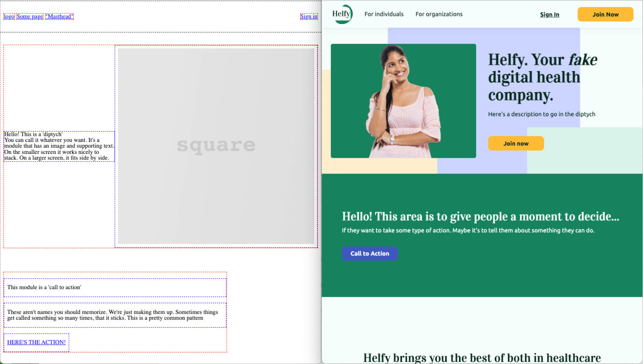Click HERE'S THE ACTION! link

pos(36,342)
